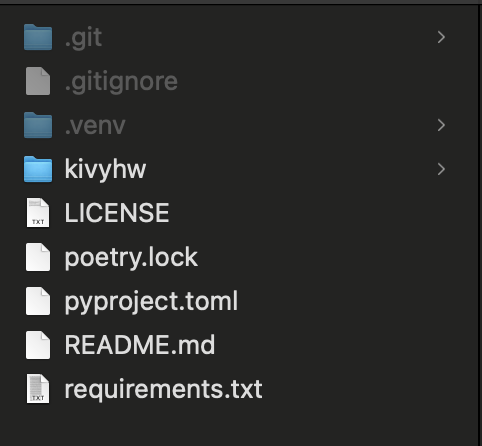Click the .git folder icon
This screenshot has width=482, height=446.
pyautogui.click(x=38, y=37)
